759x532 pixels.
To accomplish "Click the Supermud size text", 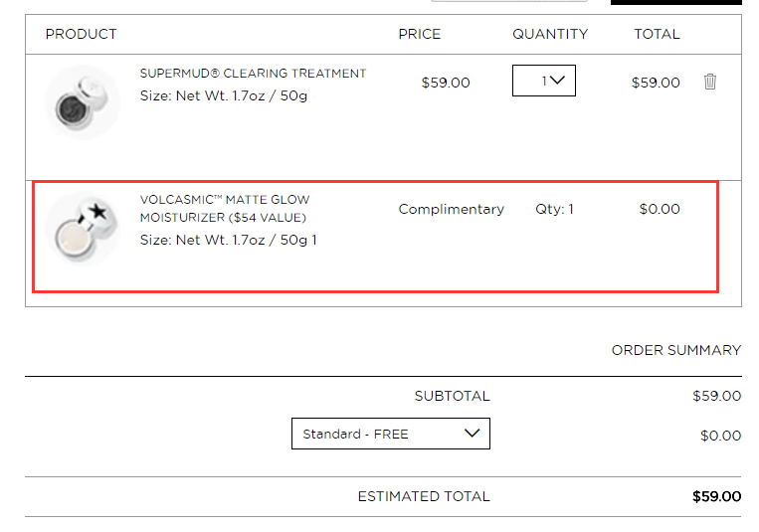I will coord(224,95).
